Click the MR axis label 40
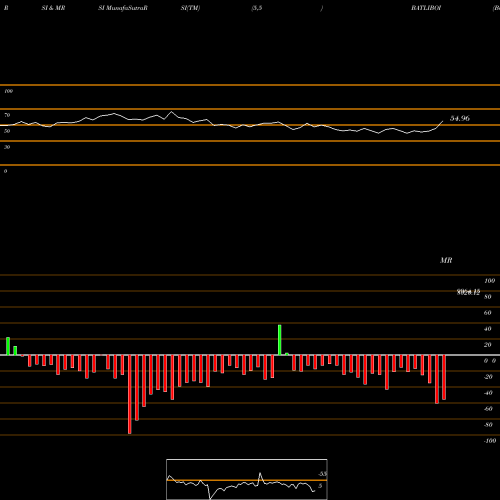 tap(488, 329)
